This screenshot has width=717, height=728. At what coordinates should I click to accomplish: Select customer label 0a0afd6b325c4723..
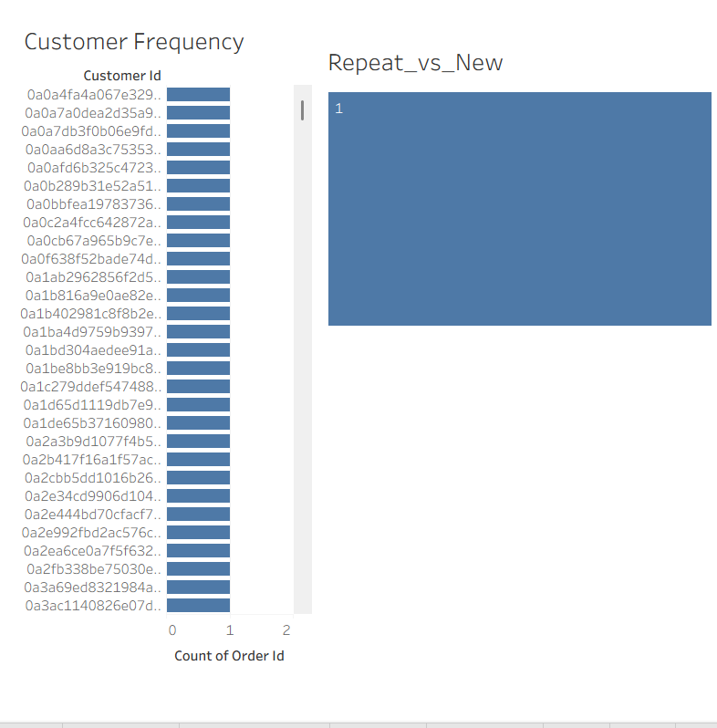click(x=94, y=168)
